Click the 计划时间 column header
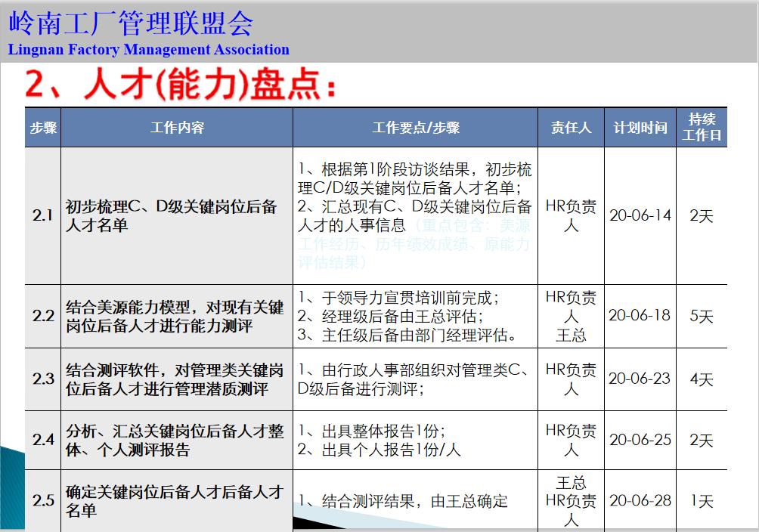The width and height of the screenshot is (759, 532). [x=640, y=128]
